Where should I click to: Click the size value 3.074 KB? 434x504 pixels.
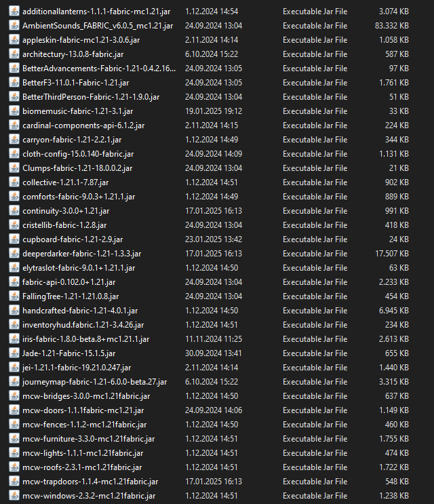(x=393, y=12)
